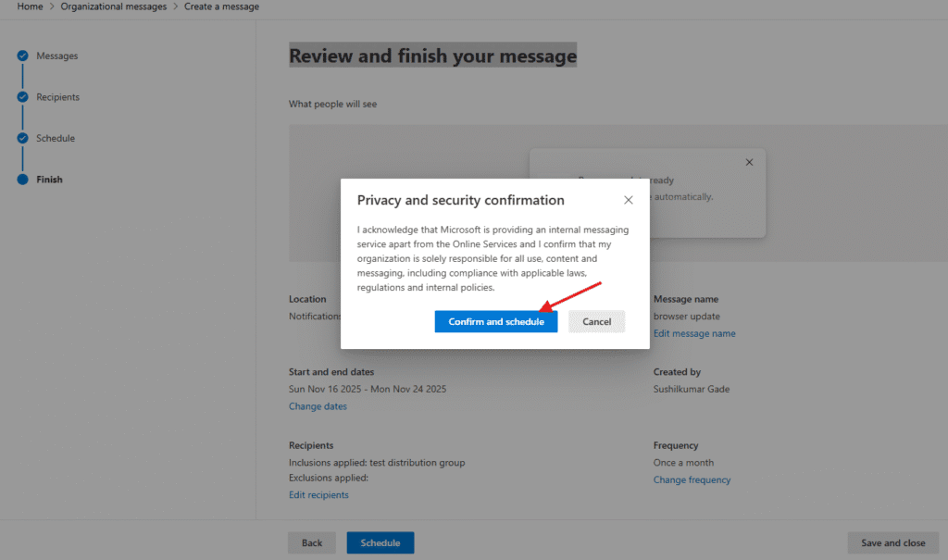Close the Privacy and security confirmation dialog
This screenshot has width=948, height=560.
pyautogui.click(x=629, y=200)
